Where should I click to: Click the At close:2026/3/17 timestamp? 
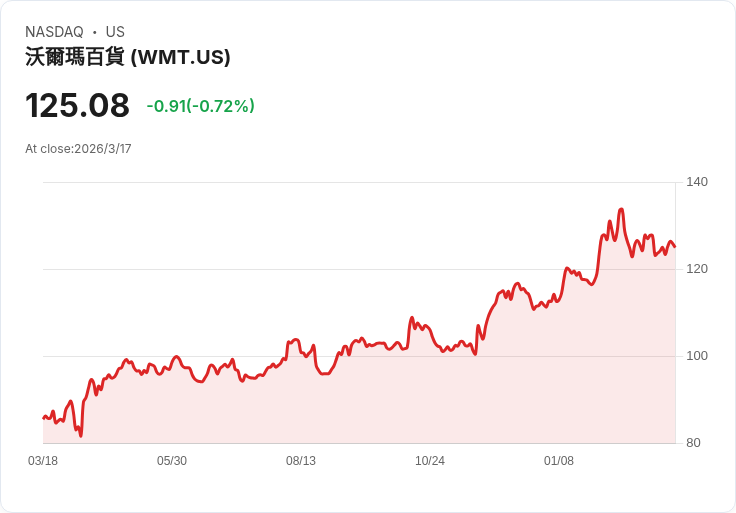point(78,149)
